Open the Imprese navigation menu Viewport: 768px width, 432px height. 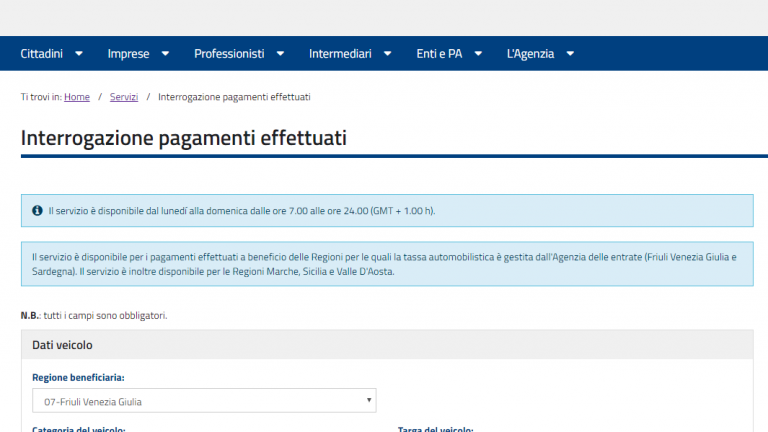(x=128, y=54)
